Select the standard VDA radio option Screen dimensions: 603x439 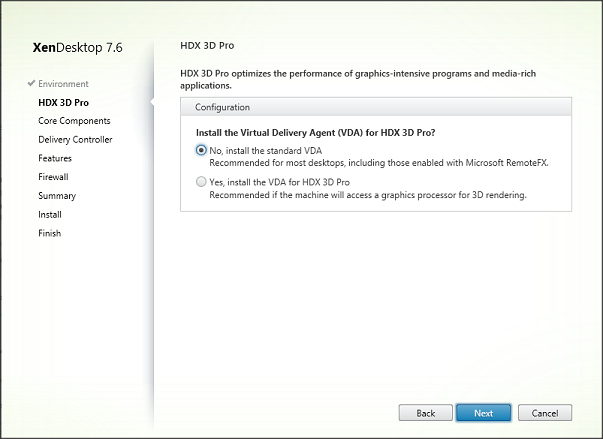[x=202, y=151]
